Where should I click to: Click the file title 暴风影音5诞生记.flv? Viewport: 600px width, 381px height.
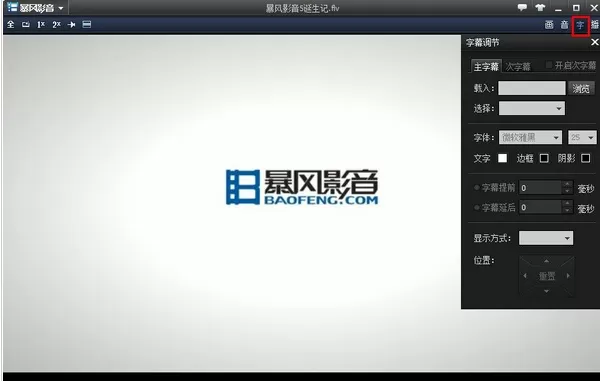(302, 8)
